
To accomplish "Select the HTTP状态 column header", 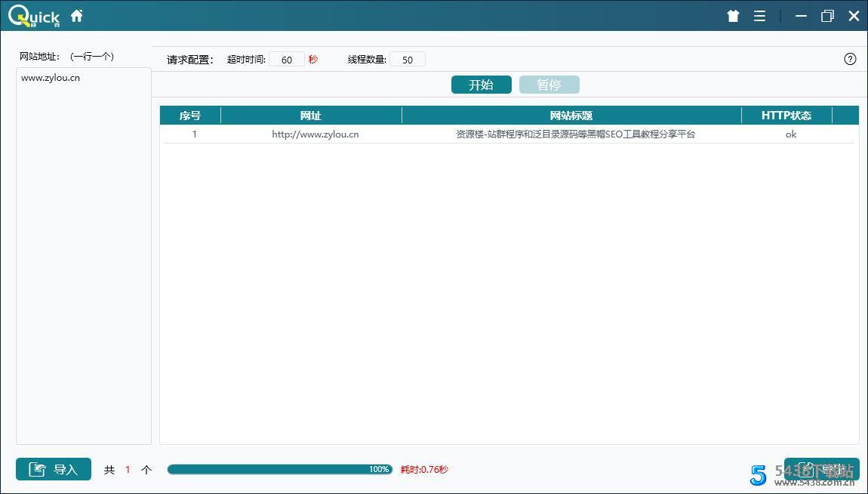I will (x=787, y=114).
